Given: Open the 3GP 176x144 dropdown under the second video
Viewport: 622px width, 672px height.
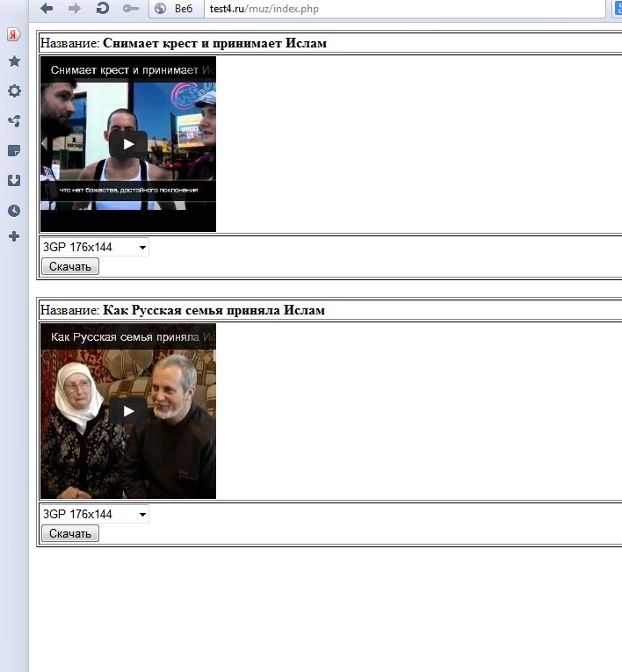Looking at the screenshot, I should 94,514.
